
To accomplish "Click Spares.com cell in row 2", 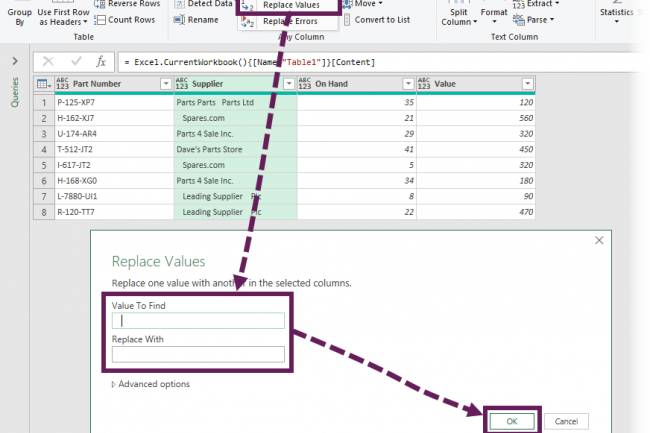I will [235, 118].
